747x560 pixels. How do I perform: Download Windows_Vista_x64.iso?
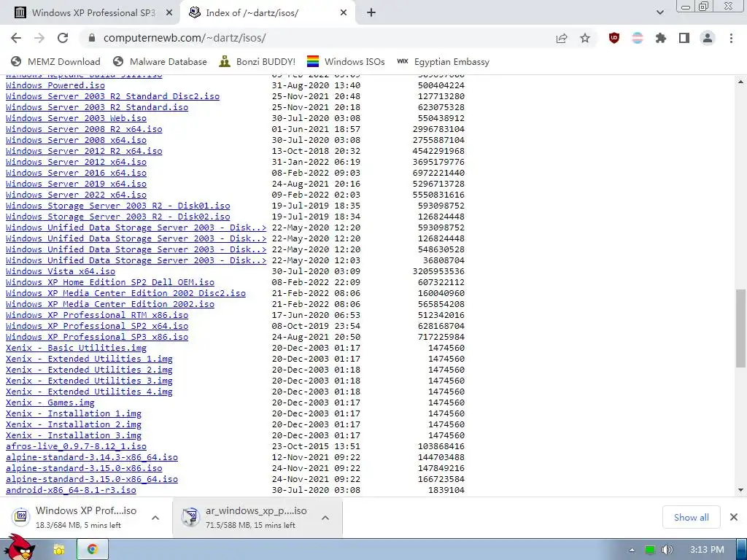click(x=61, y=271)
